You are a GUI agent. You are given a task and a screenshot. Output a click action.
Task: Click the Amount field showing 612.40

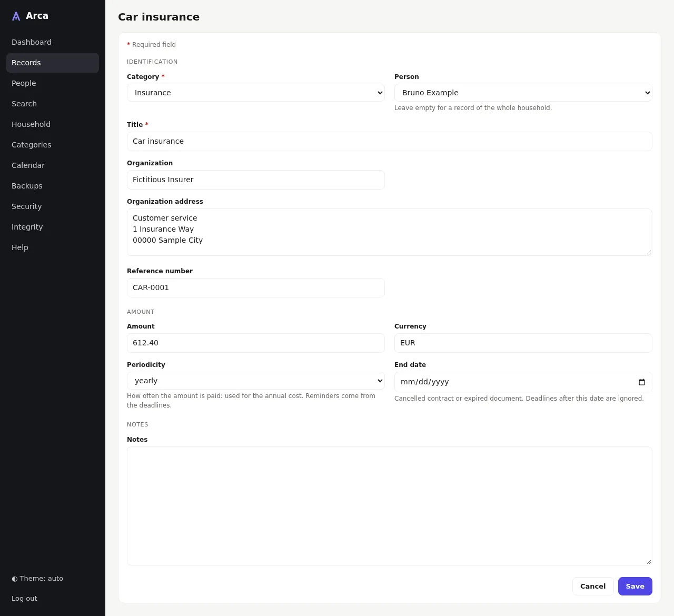256,343
